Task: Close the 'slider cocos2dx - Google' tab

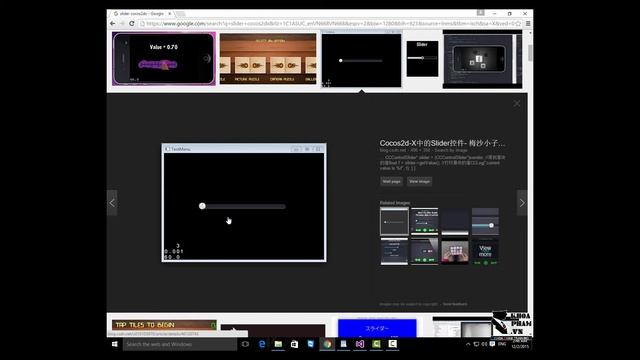Action: tap(170, 13)
